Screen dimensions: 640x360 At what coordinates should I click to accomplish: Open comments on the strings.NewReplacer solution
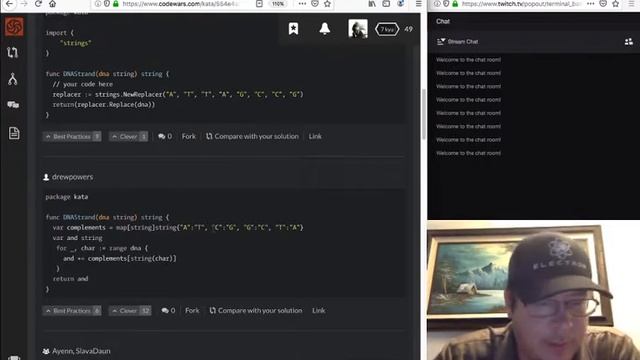coord(165,136)
